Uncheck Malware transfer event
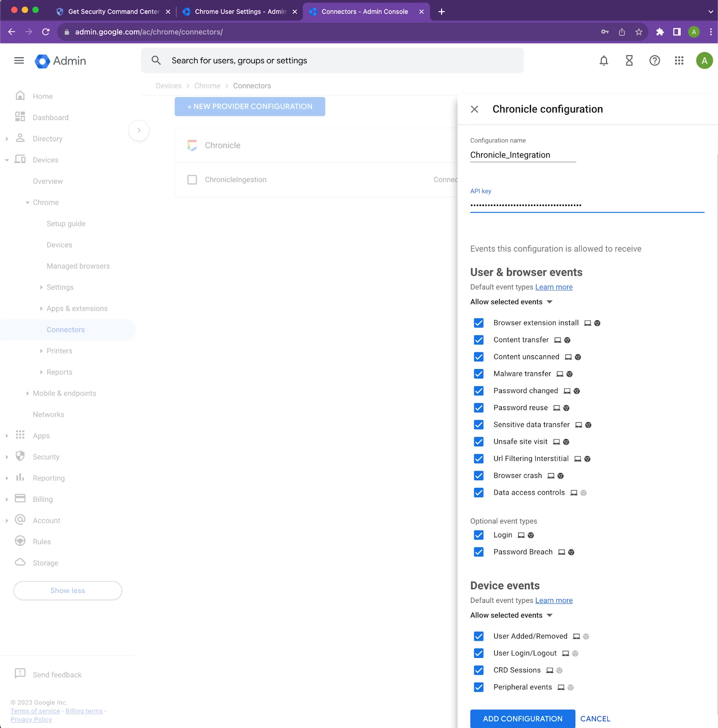 [x=479, y=374]
